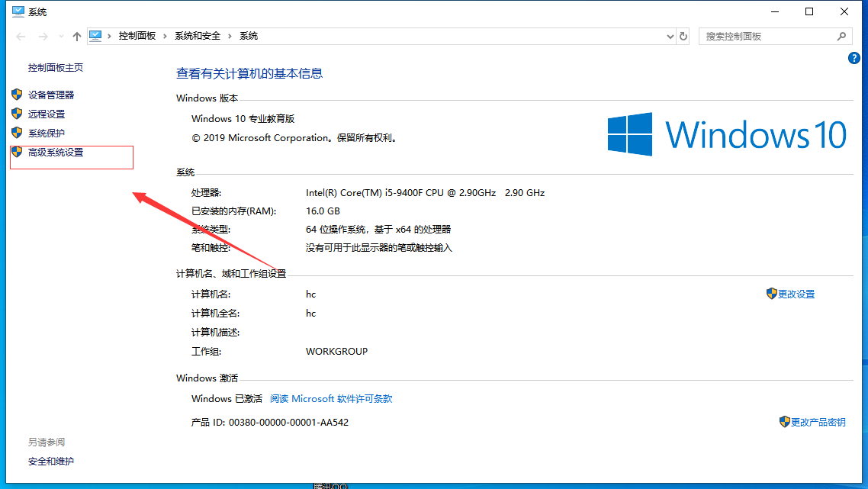868x489 pixels.
Task: Click the System window title icon
Action: click(x=18, y=11)
